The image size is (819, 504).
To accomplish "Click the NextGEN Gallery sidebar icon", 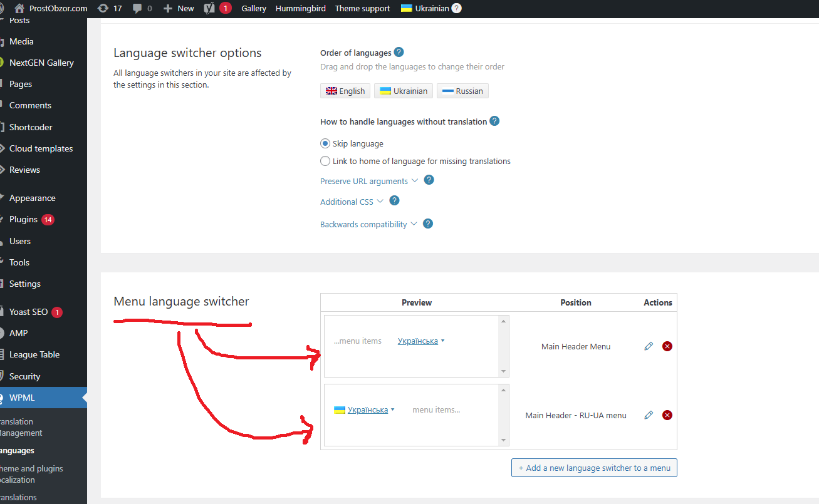I will [x=3, y=63].
